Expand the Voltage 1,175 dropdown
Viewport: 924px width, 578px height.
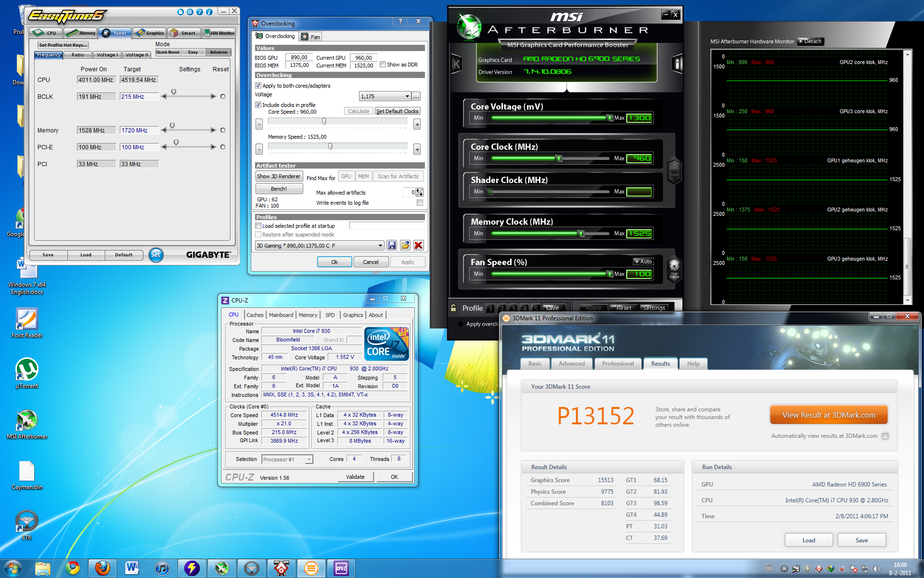(x=407, y=96)
